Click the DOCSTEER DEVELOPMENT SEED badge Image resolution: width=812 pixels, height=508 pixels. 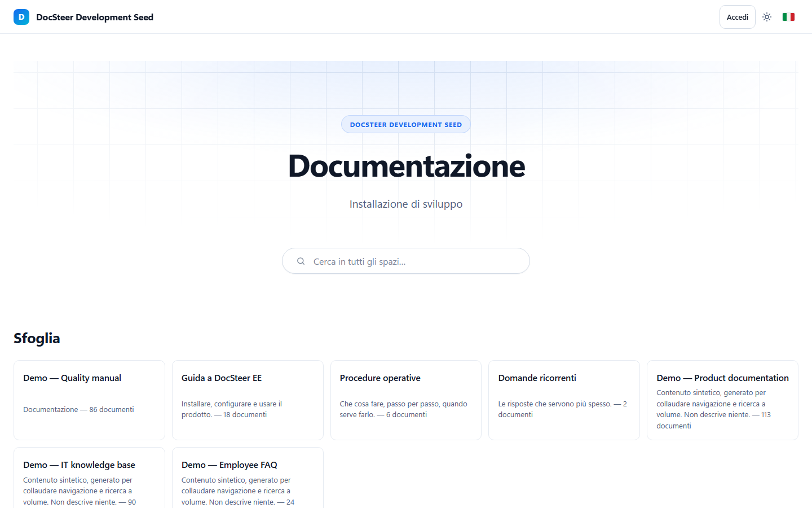coord(406,125)
